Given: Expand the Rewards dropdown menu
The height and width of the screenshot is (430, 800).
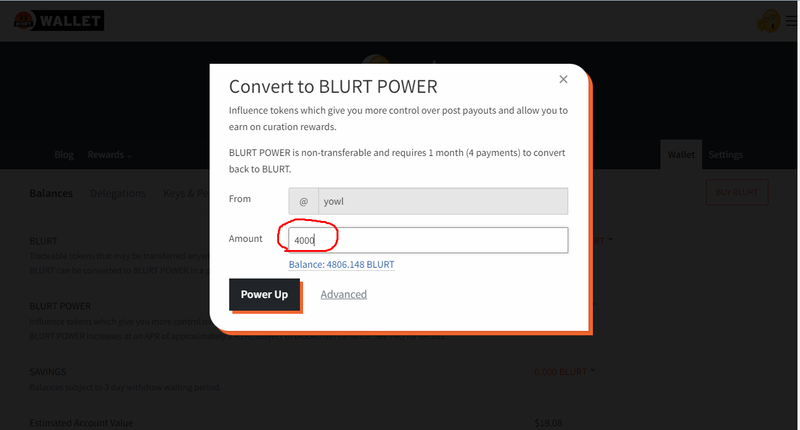Looking at the screenshot, I should [110, 155].
